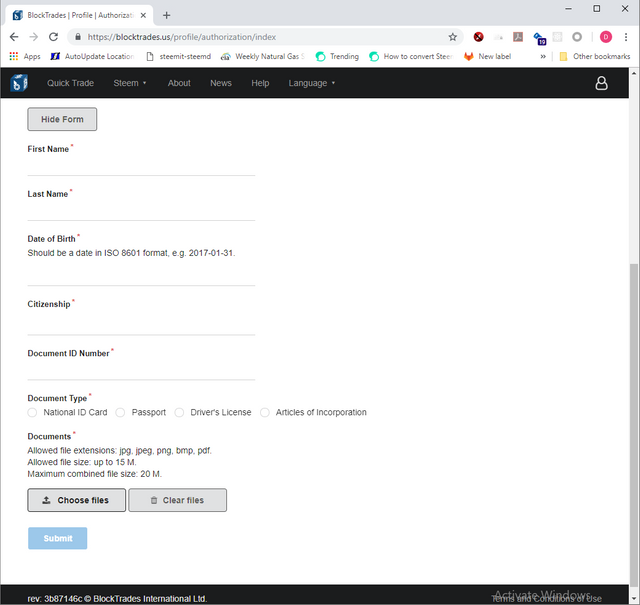
Task: Click the faded extension icon beside the red blocker
Action: (x=498, y=37)
